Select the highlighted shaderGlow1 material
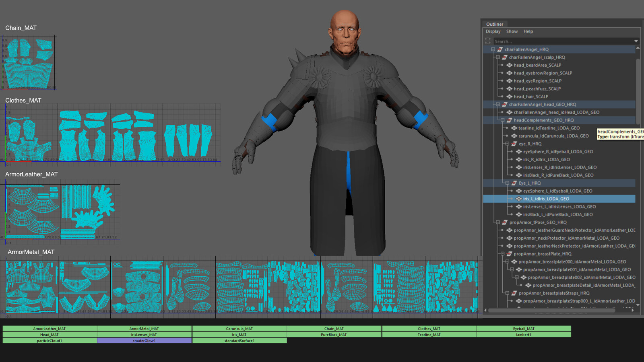This screenshot has width=644, height=362. coord(144,341)
